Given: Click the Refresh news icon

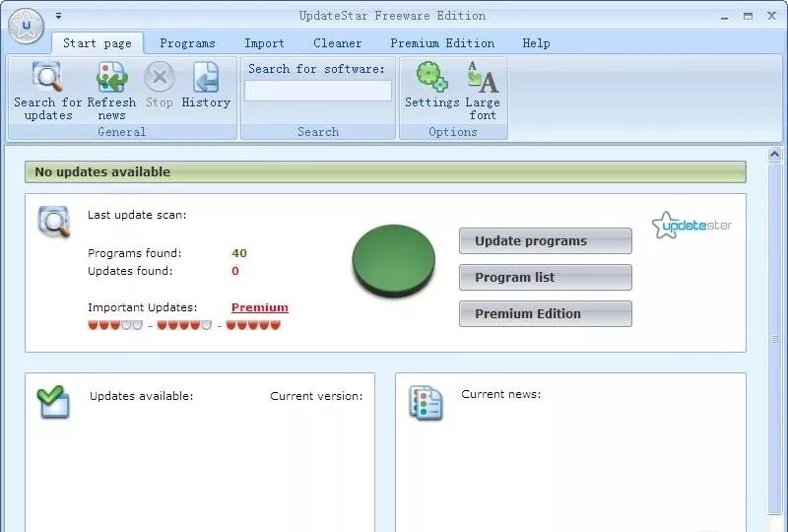Looking at the screenshot, I should [111, 77].
